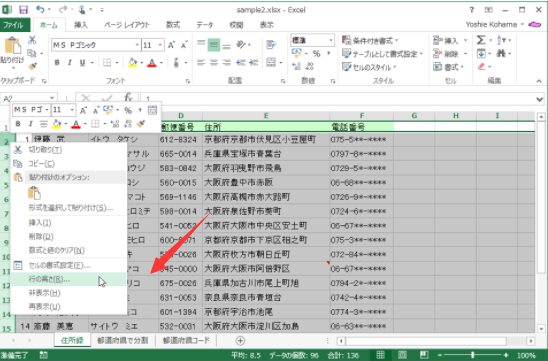Open mini toolbar font size dropdown
Screen dimensions: 548x361
72,110
